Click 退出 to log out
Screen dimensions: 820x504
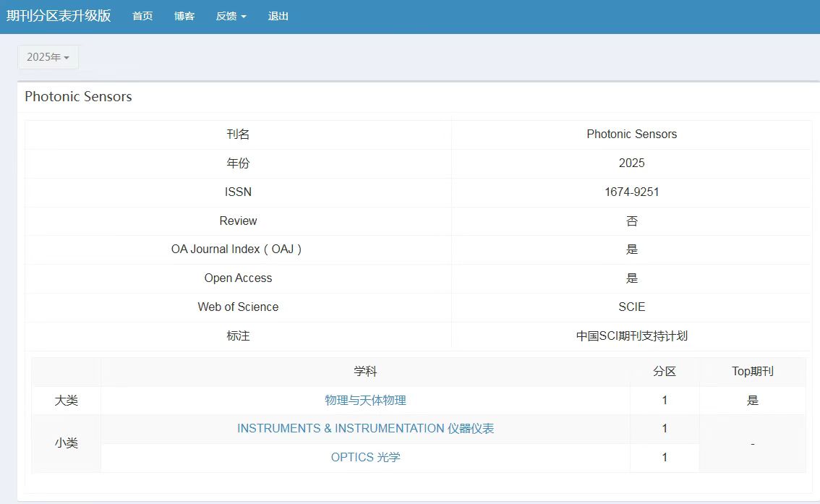278,16
